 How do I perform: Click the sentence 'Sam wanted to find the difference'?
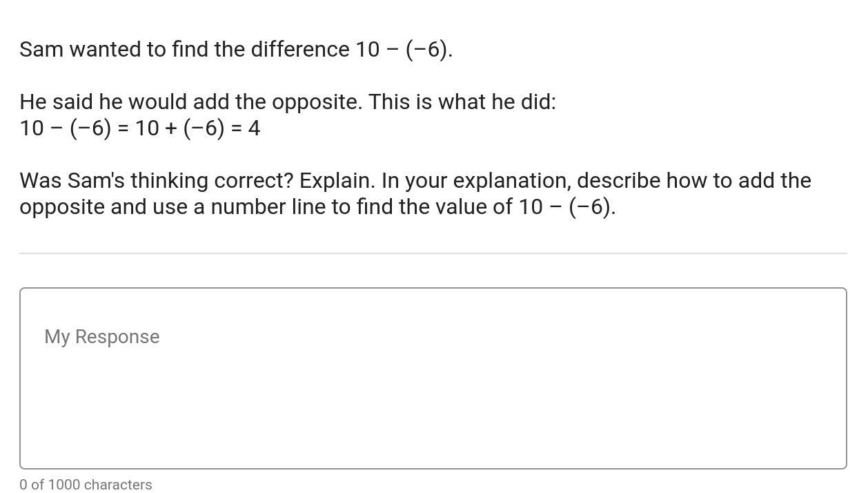(x=184, y=50)
